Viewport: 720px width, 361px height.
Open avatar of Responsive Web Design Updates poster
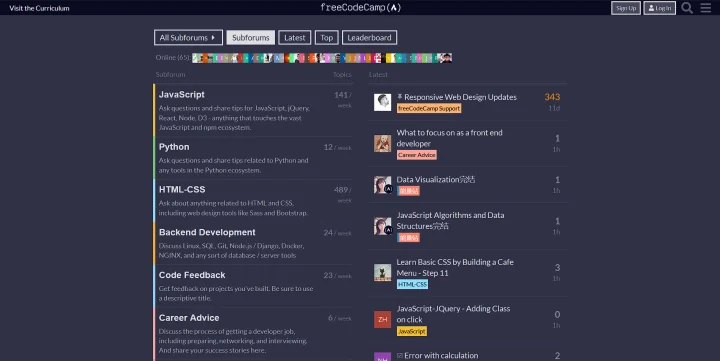coord(382,102)
